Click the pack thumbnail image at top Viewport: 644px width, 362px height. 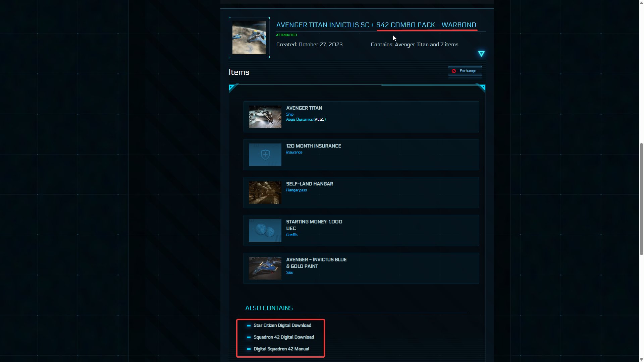click(249, 38)
